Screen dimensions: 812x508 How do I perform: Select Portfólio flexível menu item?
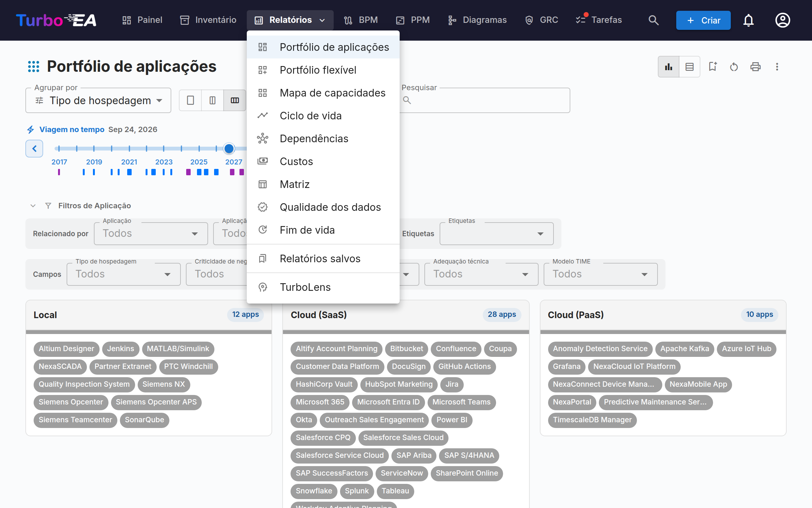tap(323, 70)
